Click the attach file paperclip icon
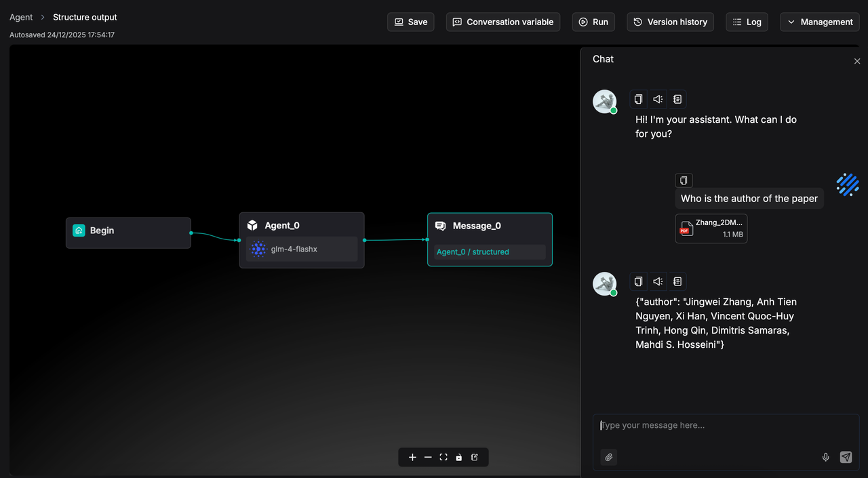868x478 pixels. coord(609,457)
